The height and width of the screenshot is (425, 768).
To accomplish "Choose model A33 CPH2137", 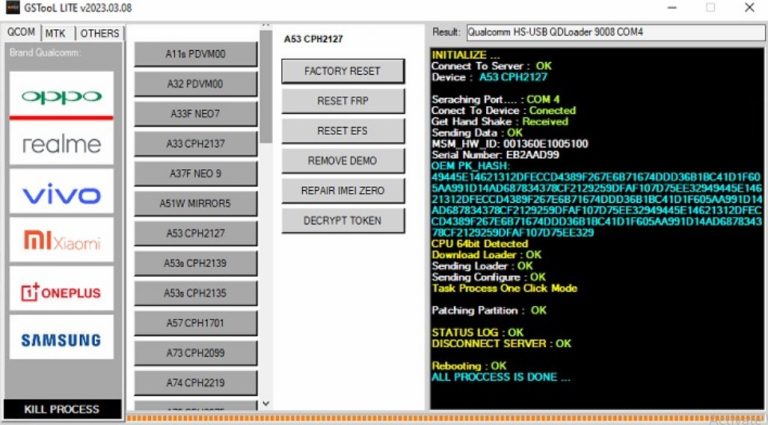I will point(195,143).
